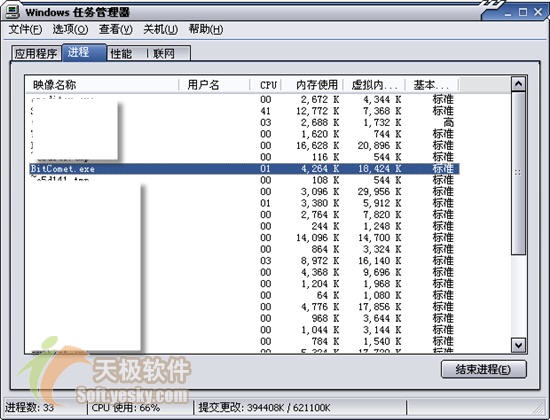
Task: Click the priority value 高
Action: (448, 122)
